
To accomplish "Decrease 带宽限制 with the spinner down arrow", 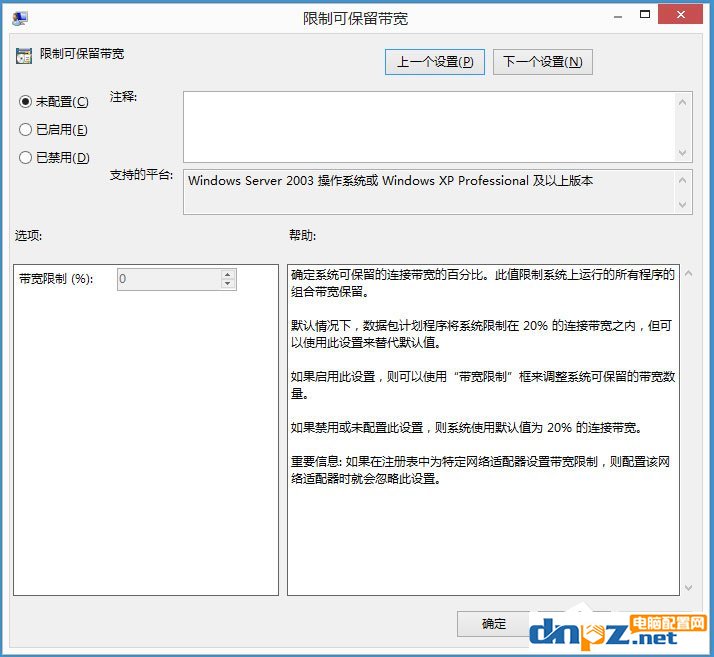I will pos(228,284).
